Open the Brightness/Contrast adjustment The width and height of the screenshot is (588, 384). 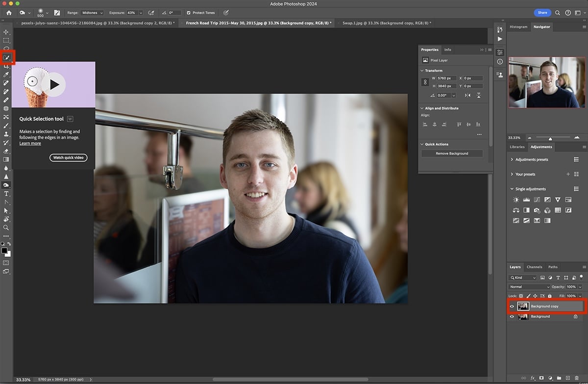[x=516, y=200]
